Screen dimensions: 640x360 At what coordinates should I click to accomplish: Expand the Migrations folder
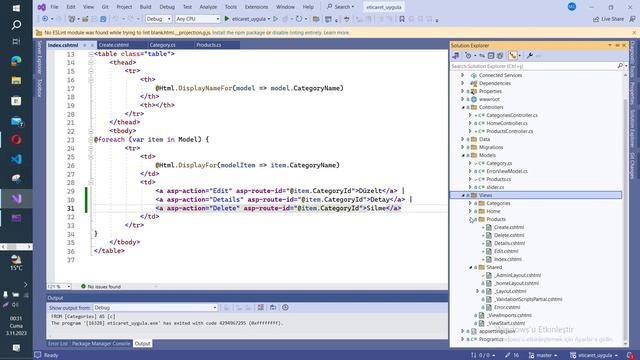[x=462, y=147]
